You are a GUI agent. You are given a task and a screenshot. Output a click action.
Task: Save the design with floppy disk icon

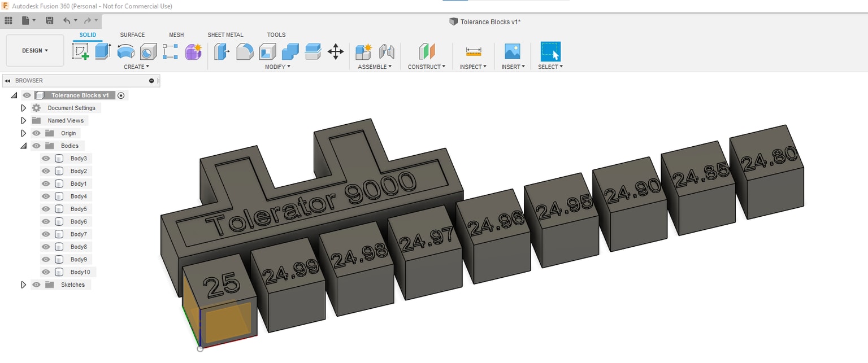tap(49, 20)
